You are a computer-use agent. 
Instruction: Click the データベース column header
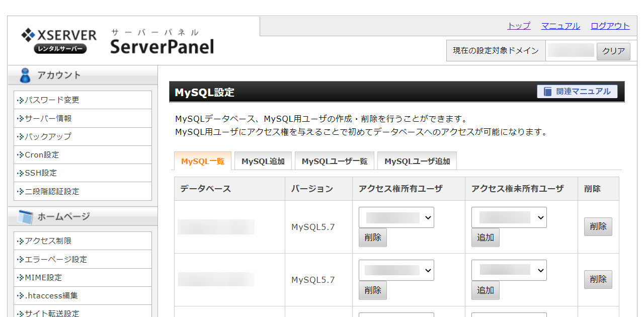coord(230,189)
